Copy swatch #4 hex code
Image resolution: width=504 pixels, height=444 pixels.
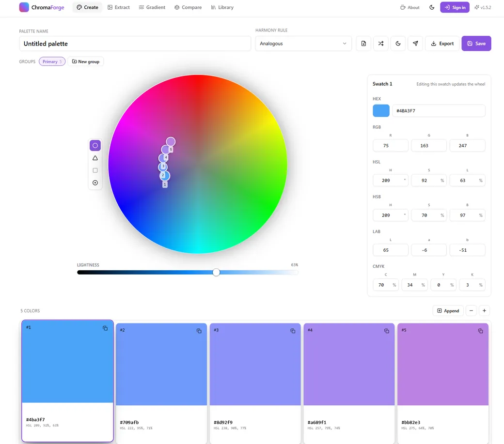click(387, 331)
